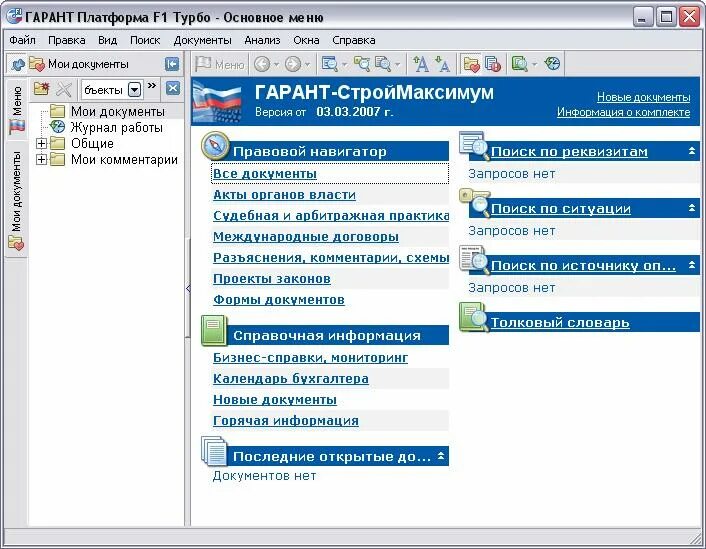Open the Вид menu

click(x=108, y=40)
